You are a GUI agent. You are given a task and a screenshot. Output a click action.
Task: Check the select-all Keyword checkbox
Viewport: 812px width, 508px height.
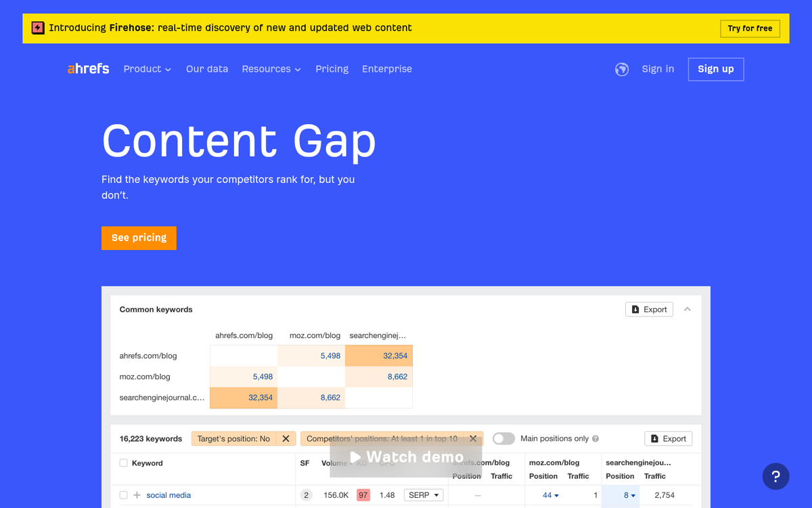122,463
